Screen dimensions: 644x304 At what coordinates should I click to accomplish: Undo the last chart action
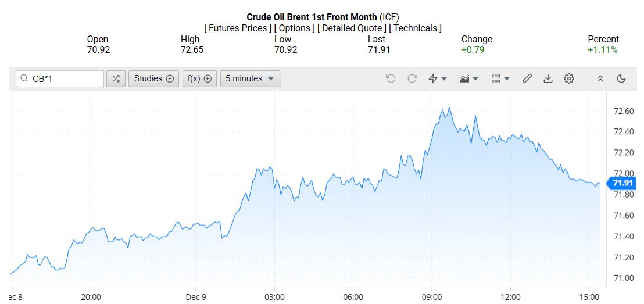tap(391, 78)
